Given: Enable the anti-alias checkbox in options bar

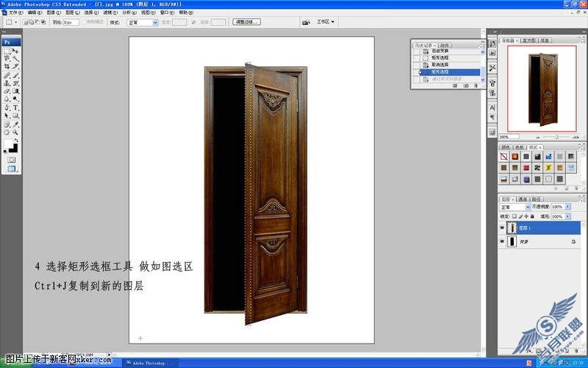Looking at the screenshot, I should 84,22.
